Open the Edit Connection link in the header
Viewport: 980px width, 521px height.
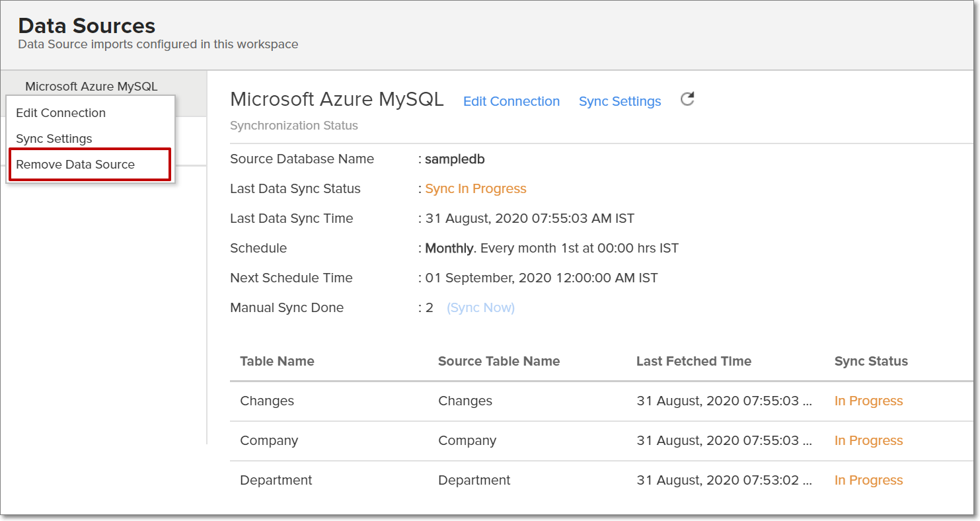(x=511, y=101)
